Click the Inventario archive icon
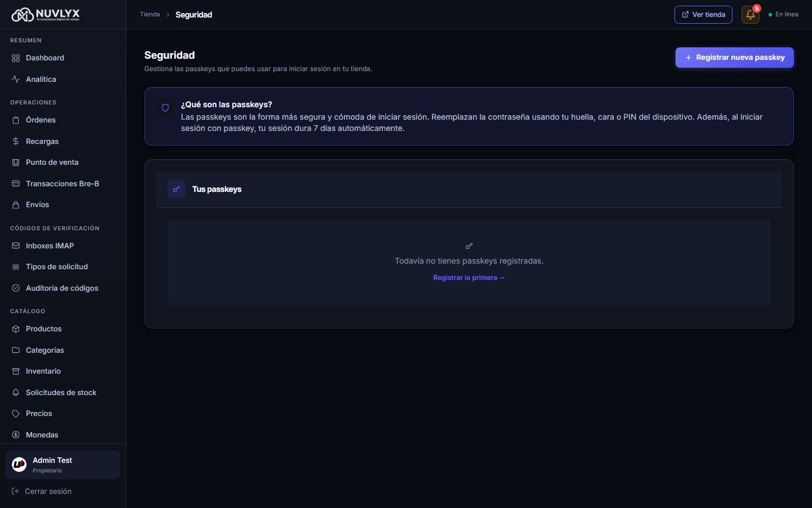The width and height of the screenshot is (812, 508). tap(16, 371)
